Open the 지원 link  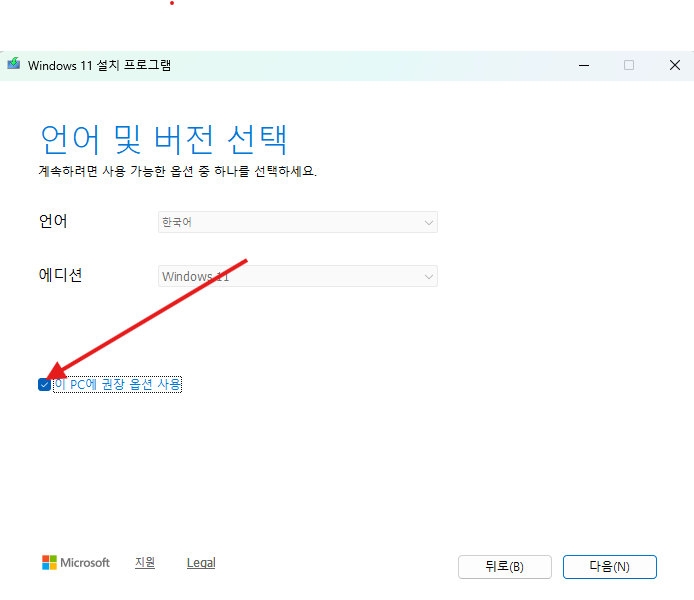coord(145,562)
